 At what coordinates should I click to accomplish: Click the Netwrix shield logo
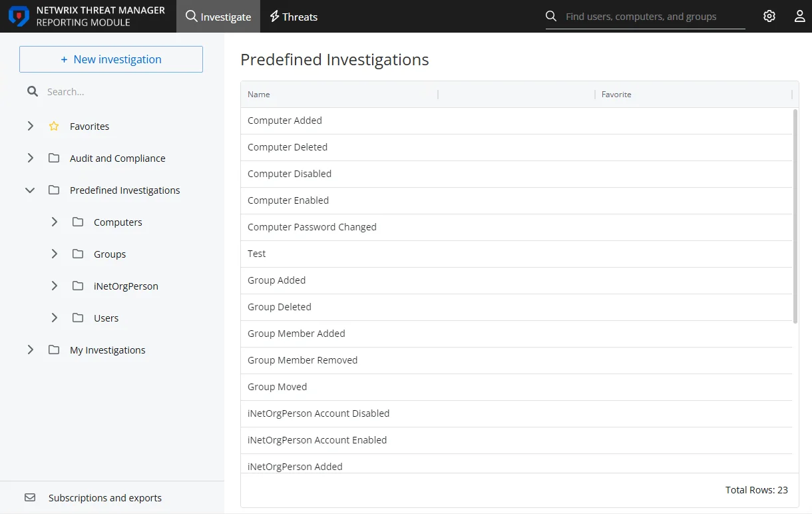point(19,16)
